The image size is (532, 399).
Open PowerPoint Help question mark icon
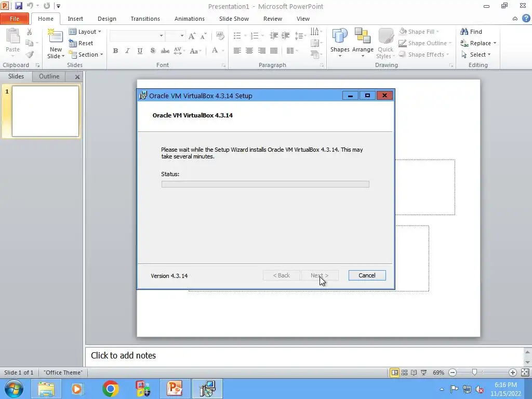tap(526, 18)
